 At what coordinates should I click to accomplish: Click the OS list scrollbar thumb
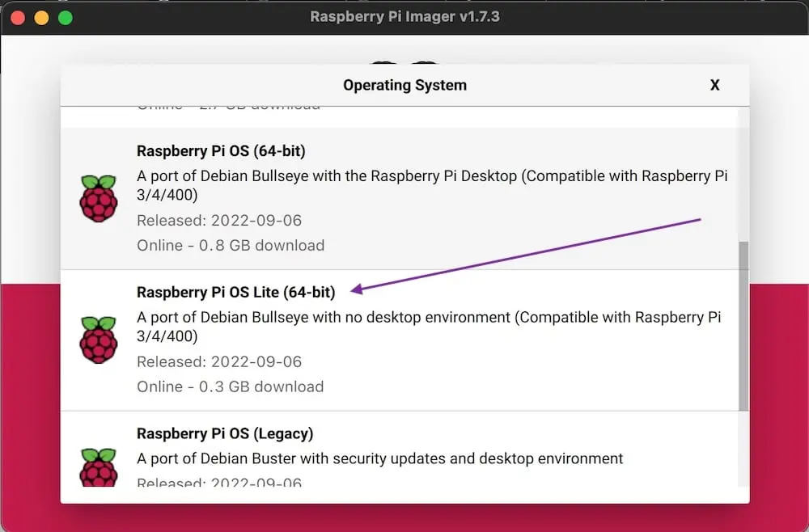click(743, 326)
